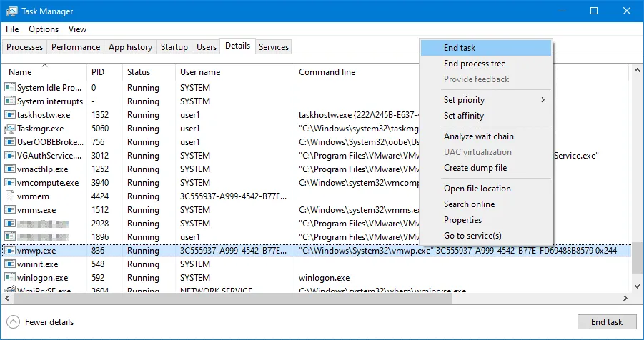Click the VGAuthService process icon
The height and width of the screenshot is (340, 644).
[x=10, y=156]
